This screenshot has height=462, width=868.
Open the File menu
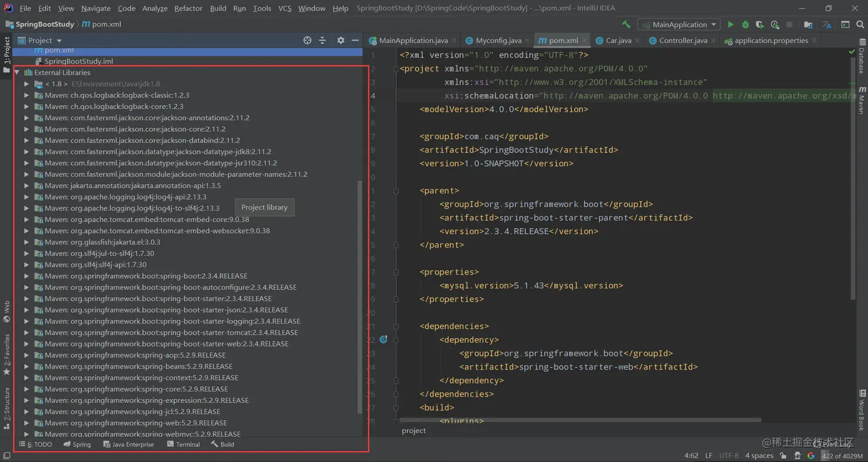(26, 8)
